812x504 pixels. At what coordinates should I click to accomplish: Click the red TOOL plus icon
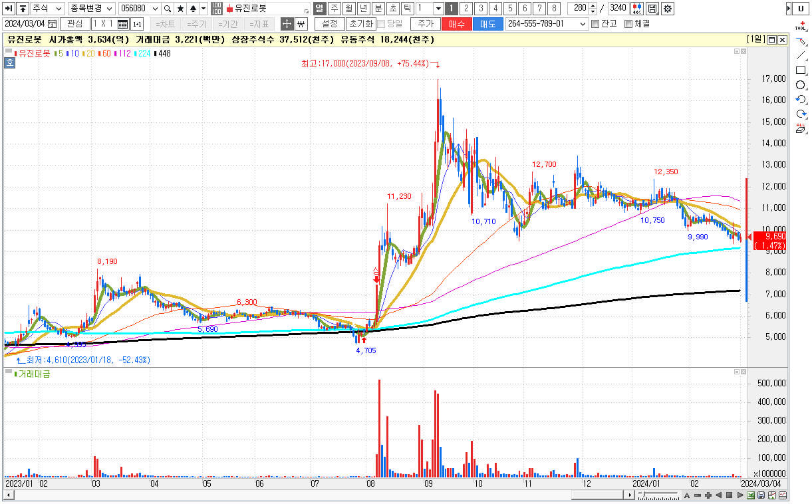[x=801, y=25]
